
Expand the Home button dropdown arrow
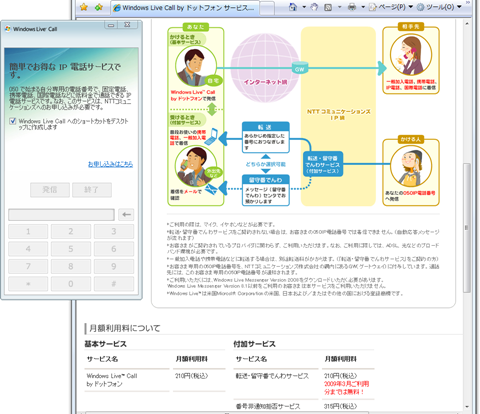pyautogui.click(x=304, y=7)
